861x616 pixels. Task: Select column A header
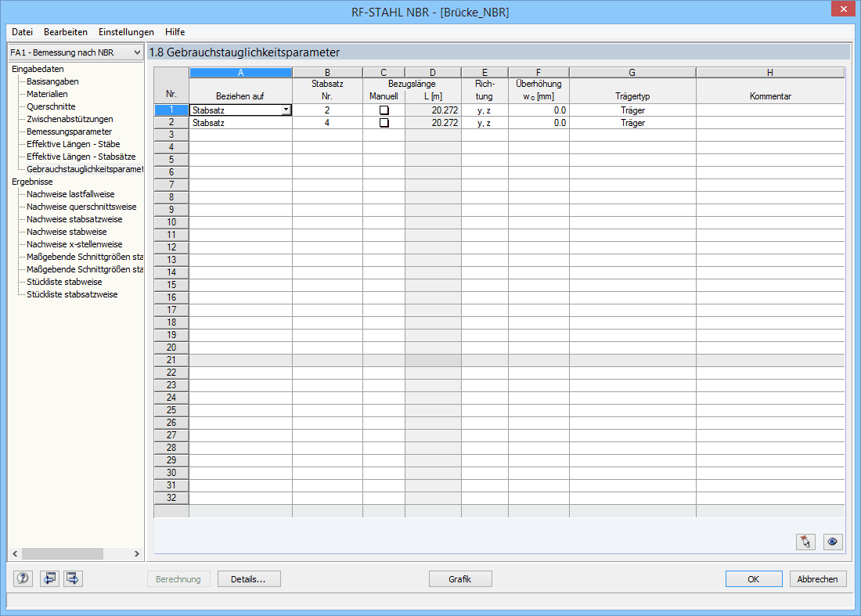point(240,73)
